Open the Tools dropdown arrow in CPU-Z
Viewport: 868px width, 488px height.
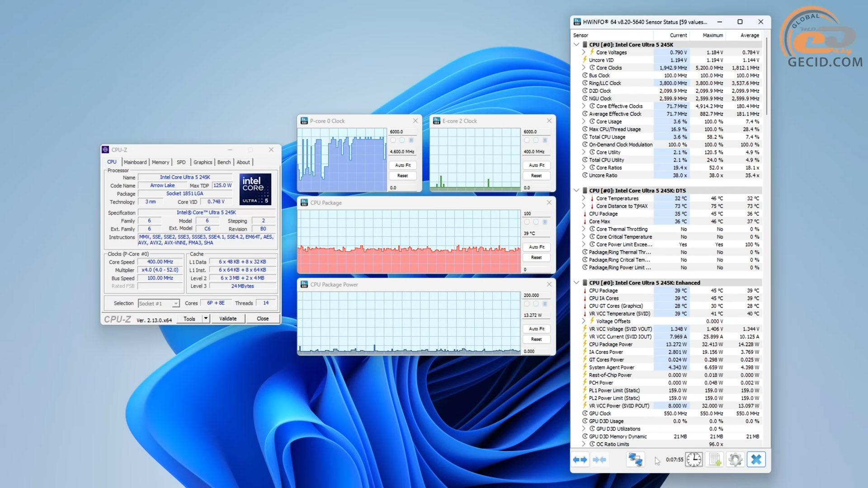tap(206, 319)
